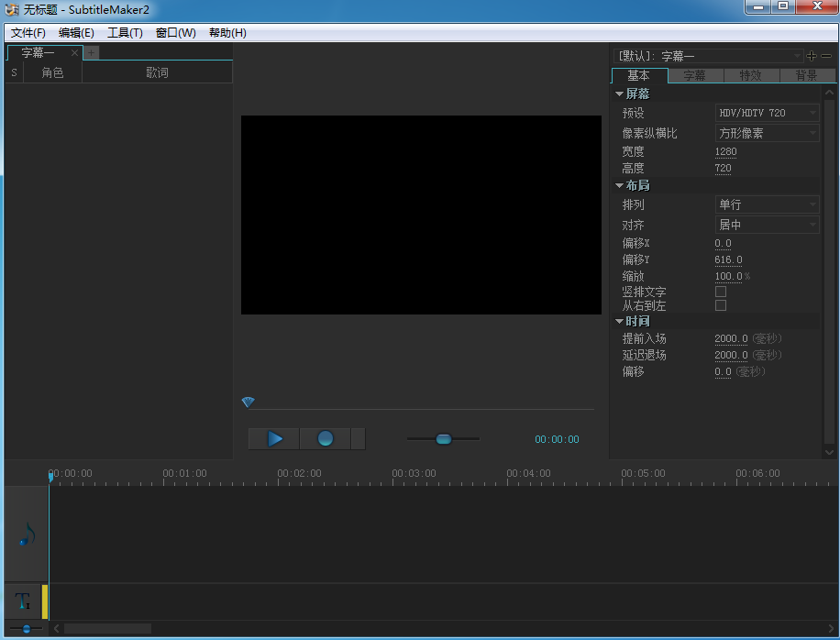Click the narrow button beside record

pos(358,438)
